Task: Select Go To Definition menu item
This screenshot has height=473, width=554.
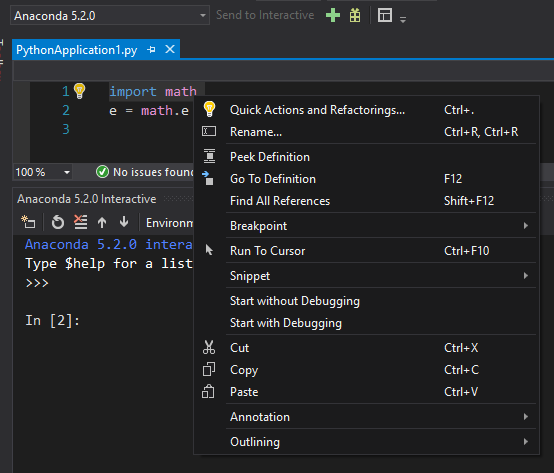Action: [366, 179]
